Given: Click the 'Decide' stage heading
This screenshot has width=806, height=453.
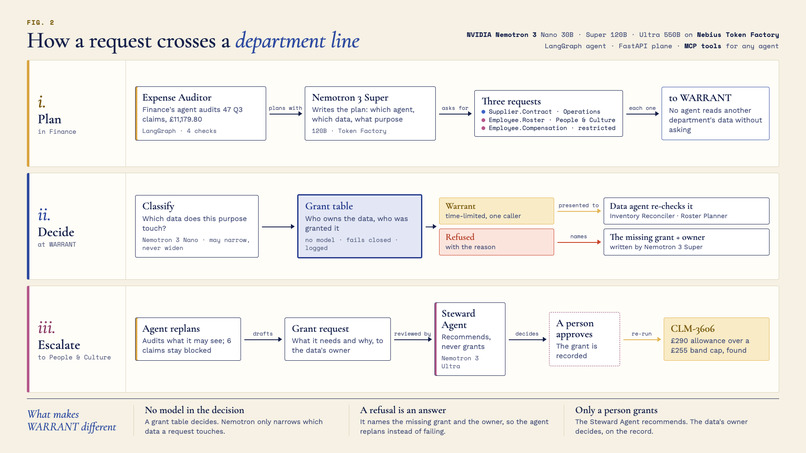Looking at the screenshot, I should pyautogui.click(x=56, y=232).
